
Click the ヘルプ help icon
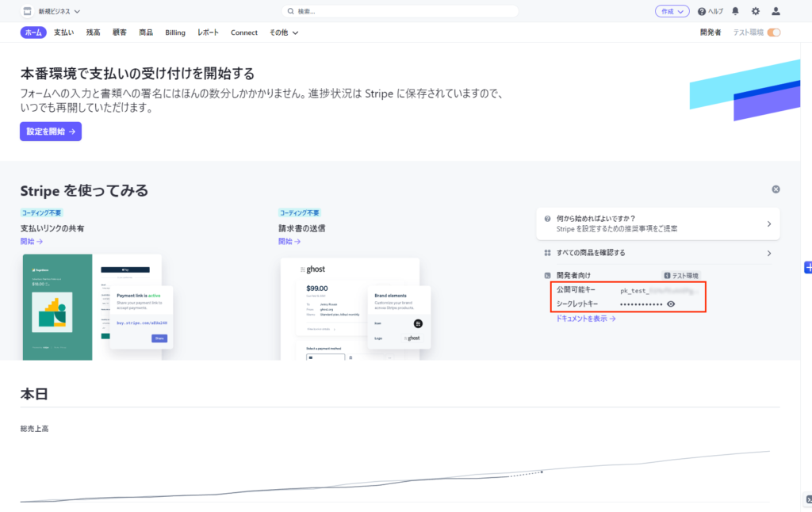(710, 11)
